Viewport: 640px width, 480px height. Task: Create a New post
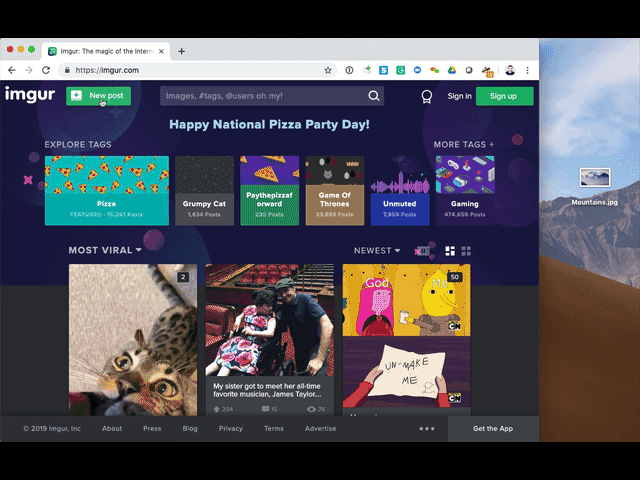tap(98, 96)
